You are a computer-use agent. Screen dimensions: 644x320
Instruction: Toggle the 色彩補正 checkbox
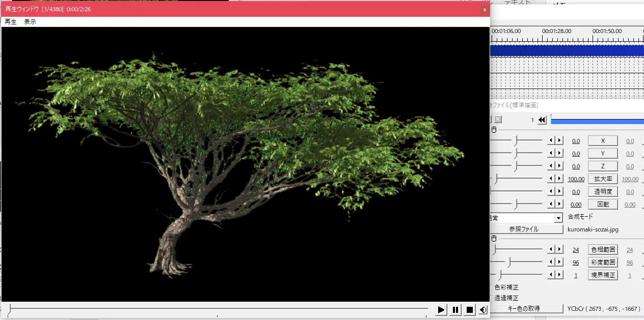[x=491, y=287]
